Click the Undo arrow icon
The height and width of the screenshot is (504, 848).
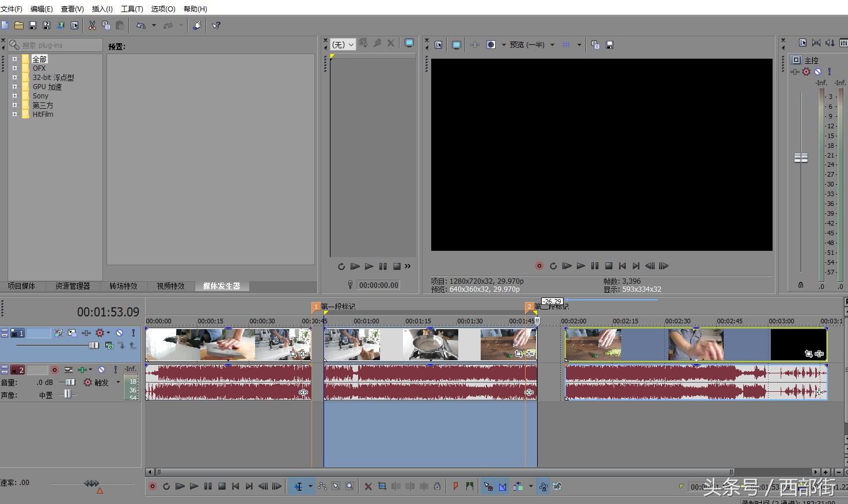point(141,25)
